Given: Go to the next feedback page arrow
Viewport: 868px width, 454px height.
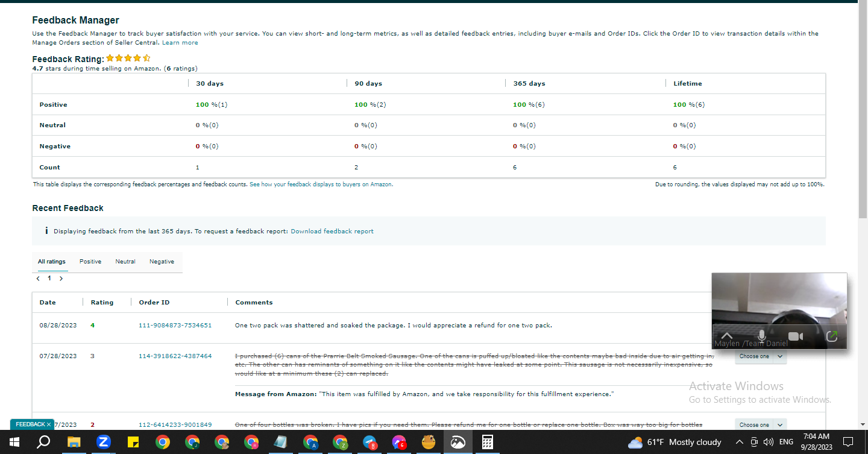Looking at the screenshot, I should [61, 279].
